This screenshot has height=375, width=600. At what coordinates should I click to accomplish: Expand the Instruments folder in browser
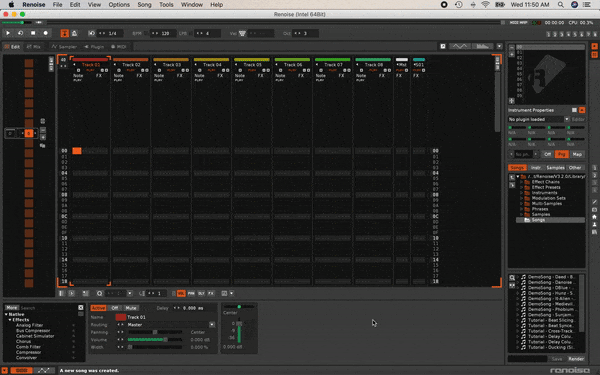[522, 193]
